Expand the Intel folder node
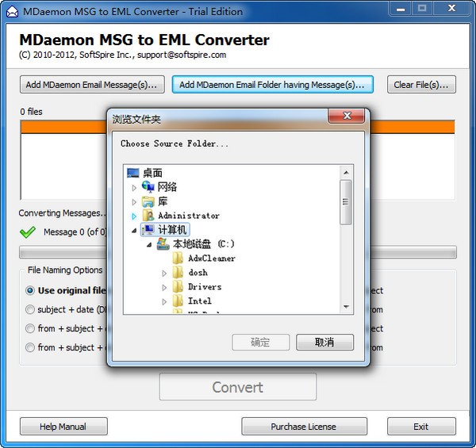 [164, 302]
